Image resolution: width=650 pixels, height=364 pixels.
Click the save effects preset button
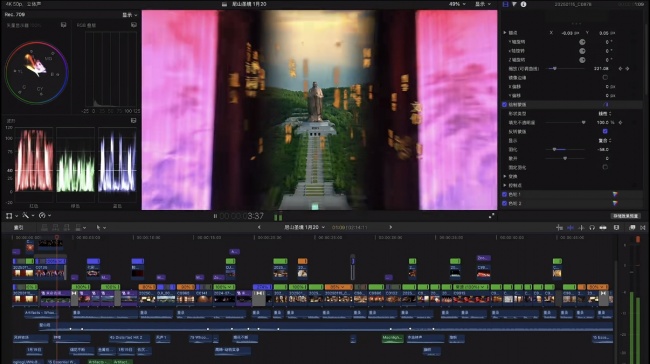click(625, 216)
